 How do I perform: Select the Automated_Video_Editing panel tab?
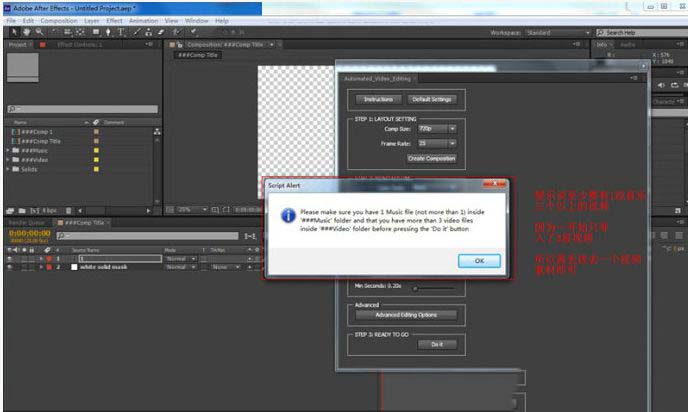point(377,79)
